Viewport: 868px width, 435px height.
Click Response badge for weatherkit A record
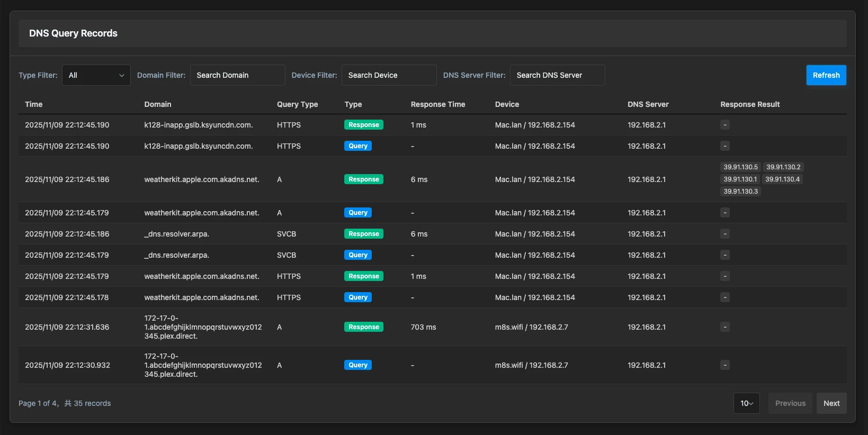[363, 179]
